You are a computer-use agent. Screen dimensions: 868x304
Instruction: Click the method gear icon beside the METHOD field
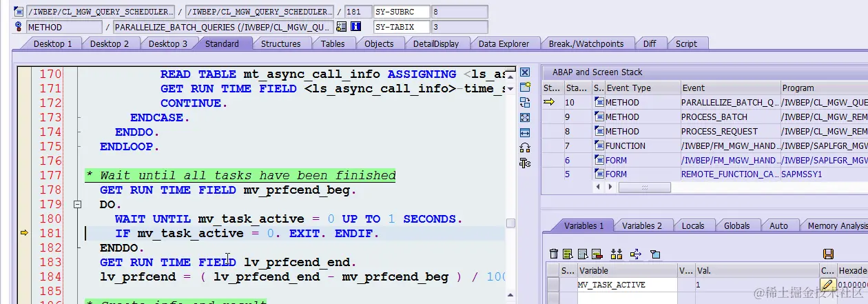19,27
